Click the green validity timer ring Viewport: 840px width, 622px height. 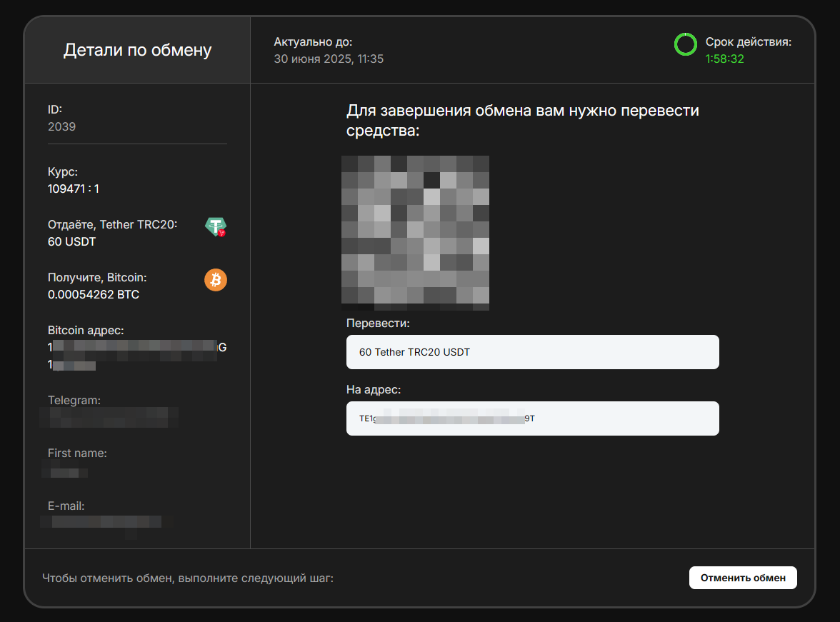685,44
